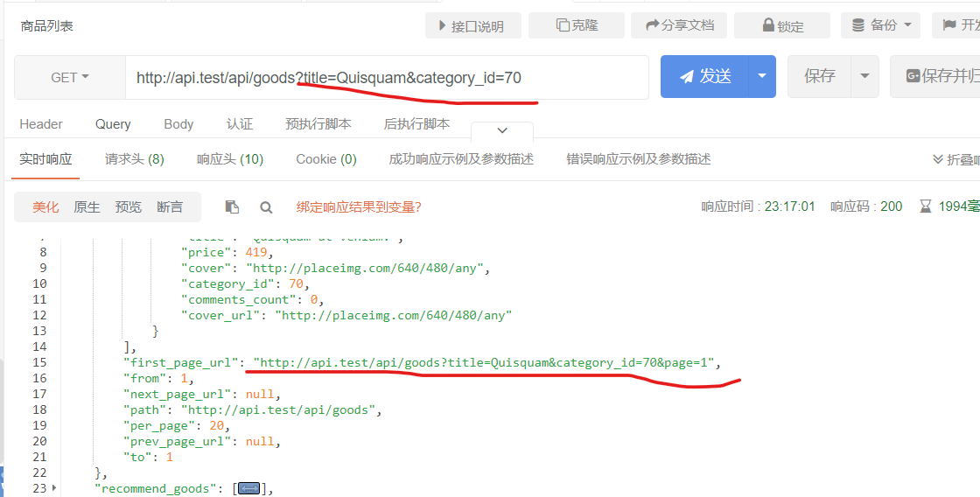The image size is (980, 497).
Task: Click the "price": 419 line
Action: click(x=227, y=253)
